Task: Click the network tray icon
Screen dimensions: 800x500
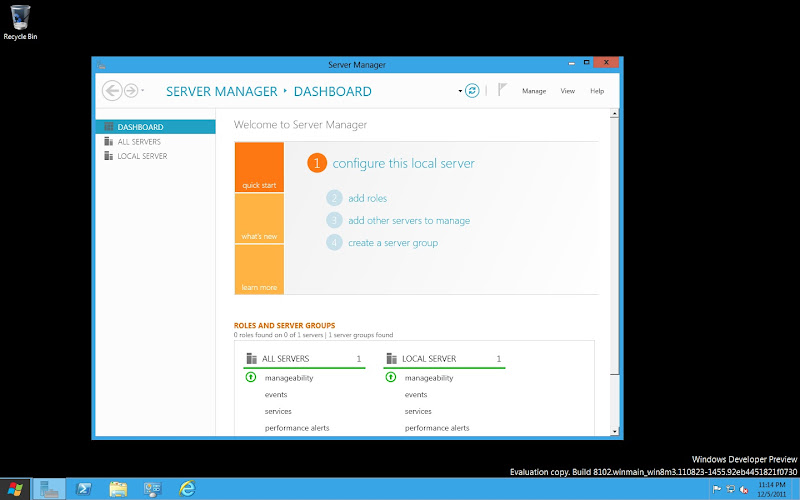Action: pos(731,489)
